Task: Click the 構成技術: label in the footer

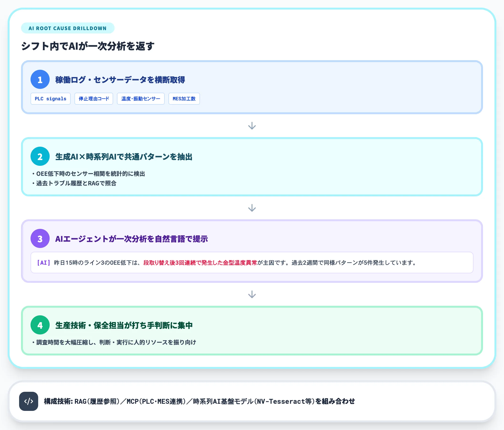Action: click(x=58, y=401)
